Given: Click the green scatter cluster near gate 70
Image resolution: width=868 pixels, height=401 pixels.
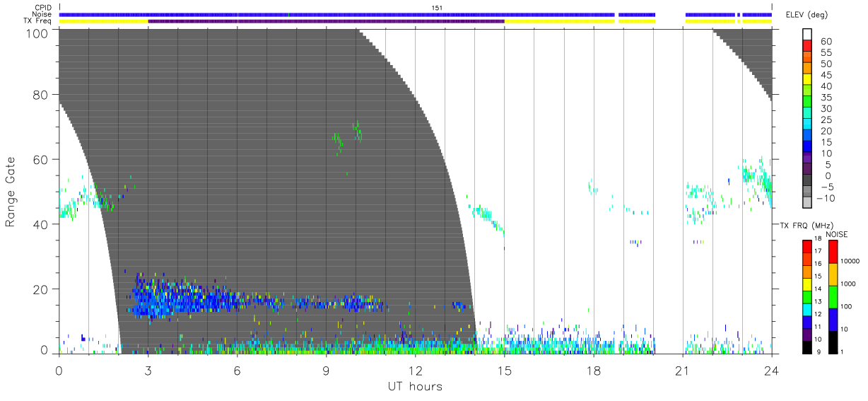Looking at the screenshot, I should 357,132.
